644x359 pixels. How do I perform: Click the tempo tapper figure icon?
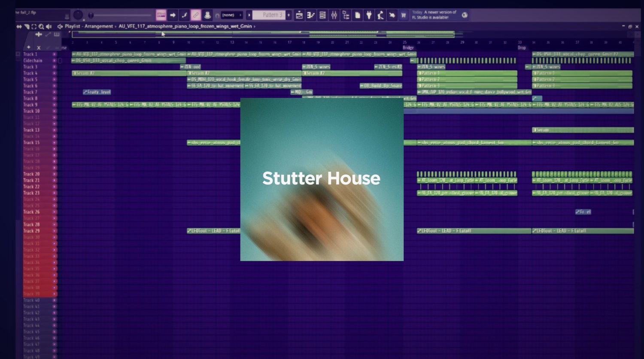click(380, 15)
